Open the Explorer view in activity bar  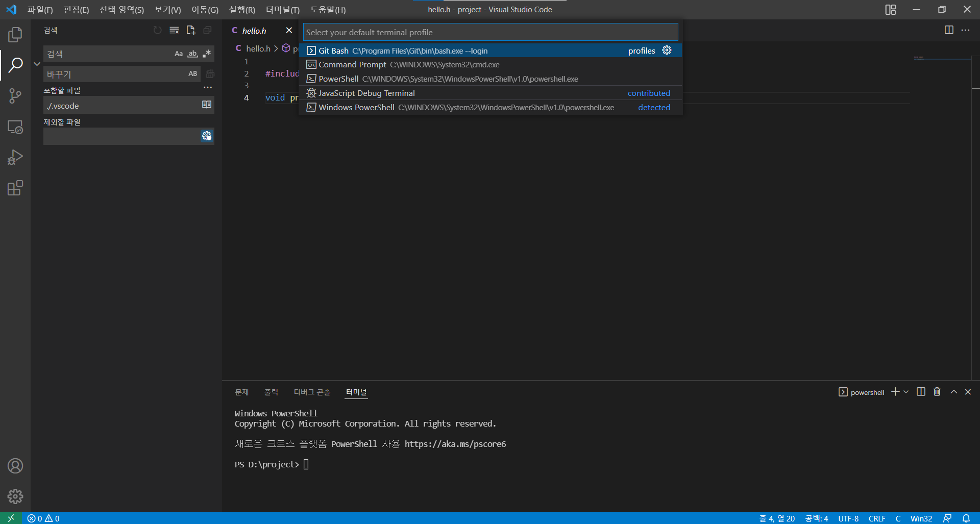(15, 35)
